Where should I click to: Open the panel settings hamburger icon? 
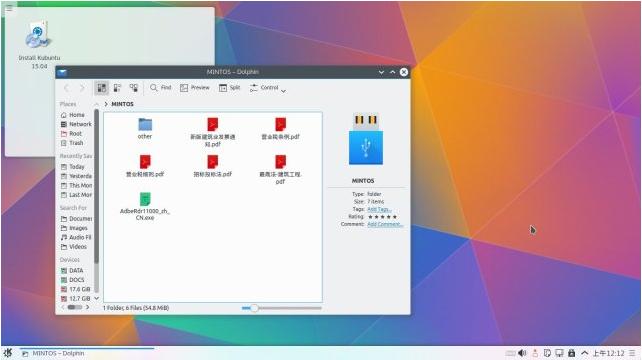(x=633, y=353)
